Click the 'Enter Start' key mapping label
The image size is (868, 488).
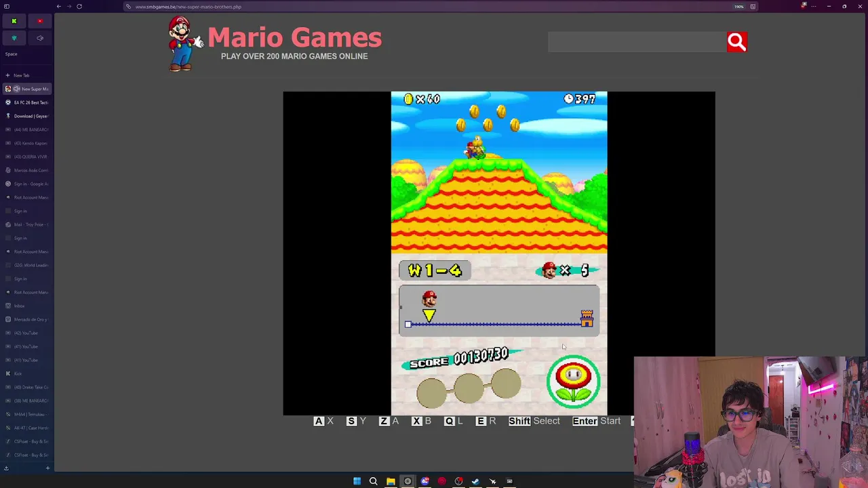[x=596, y=421]
